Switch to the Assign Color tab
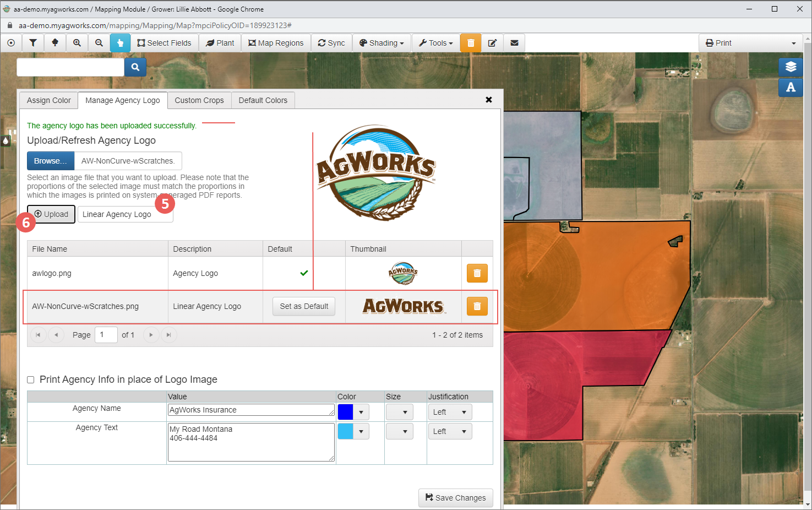Viewport: 812px width, 510px height. [x=49, y=100]
